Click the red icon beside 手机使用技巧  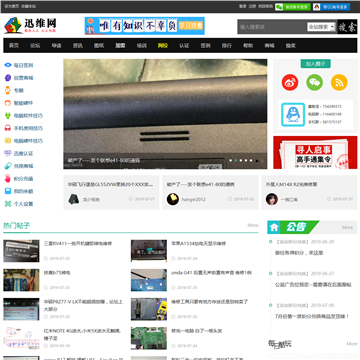coord(8,128)
